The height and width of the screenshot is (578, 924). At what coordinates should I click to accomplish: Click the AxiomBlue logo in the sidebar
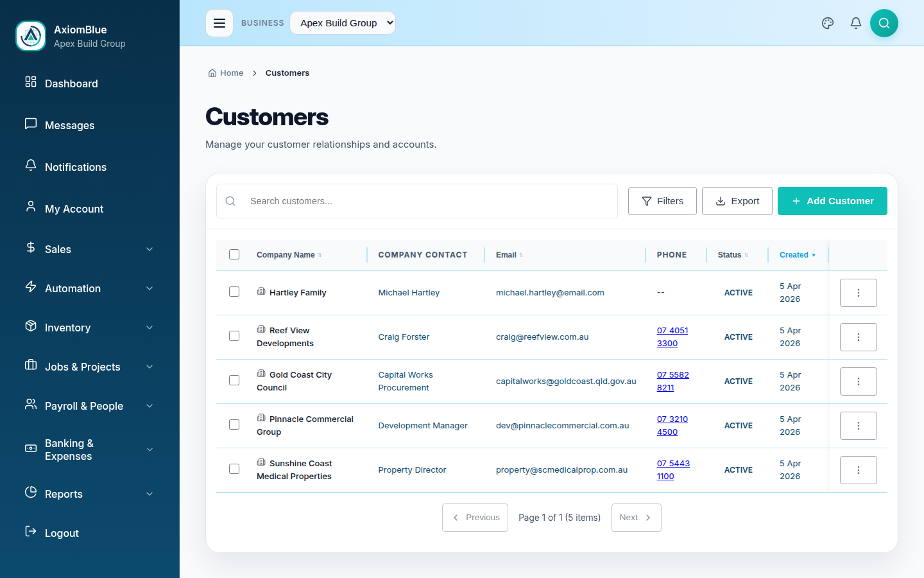pyautogui.click(x=30, y=36)
